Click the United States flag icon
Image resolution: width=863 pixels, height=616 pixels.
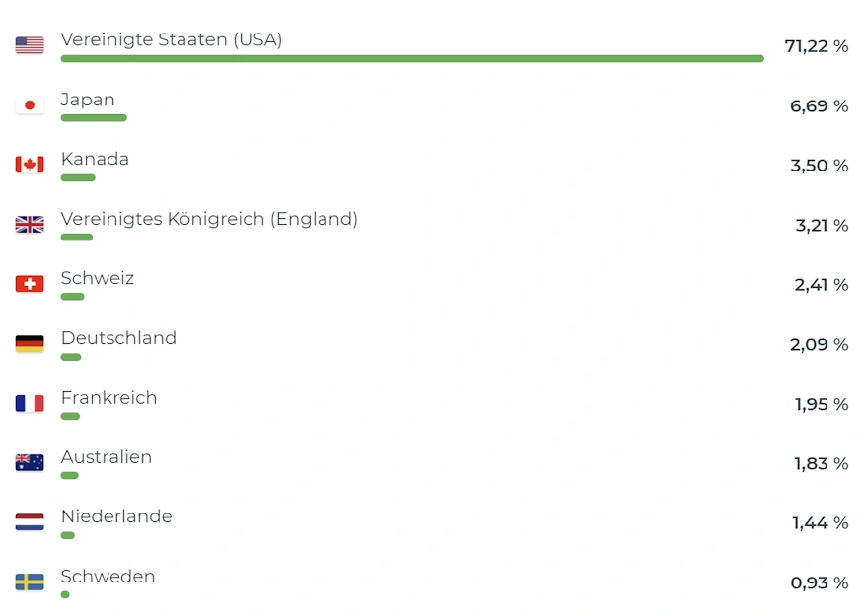[x=30, y=45]
